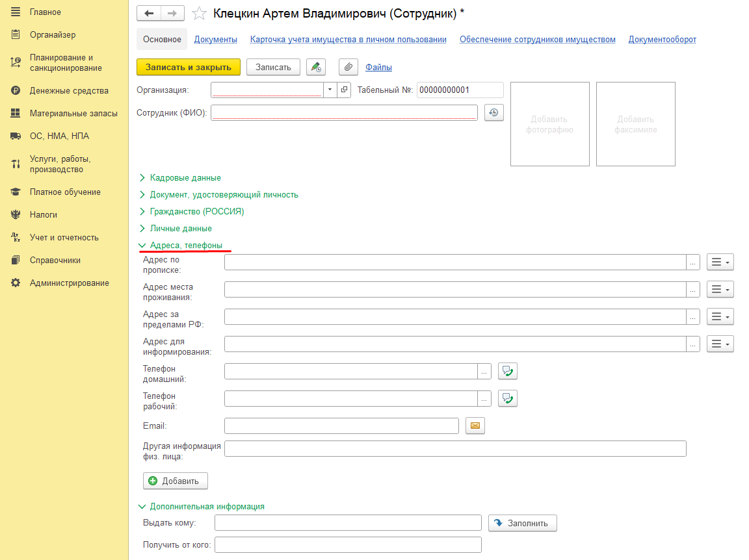
Task: Focus Email input field
Action: point(341,426)
